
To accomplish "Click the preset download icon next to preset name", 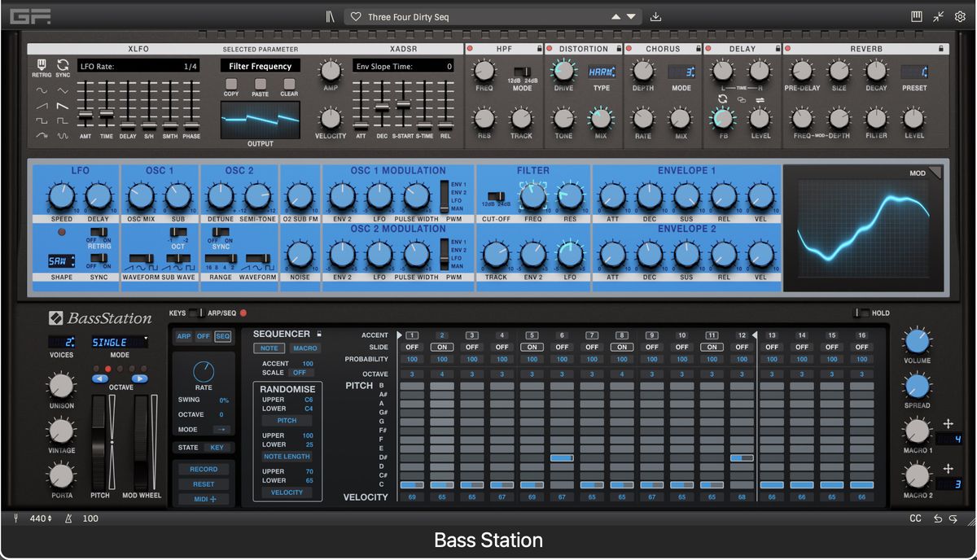I will coord(655,16).
